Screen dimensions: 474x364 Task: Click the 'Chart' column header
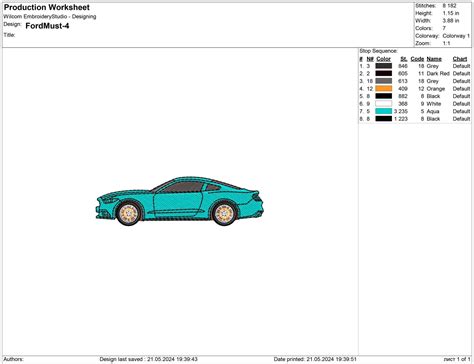pyautogui.click(x=460, y=59)
